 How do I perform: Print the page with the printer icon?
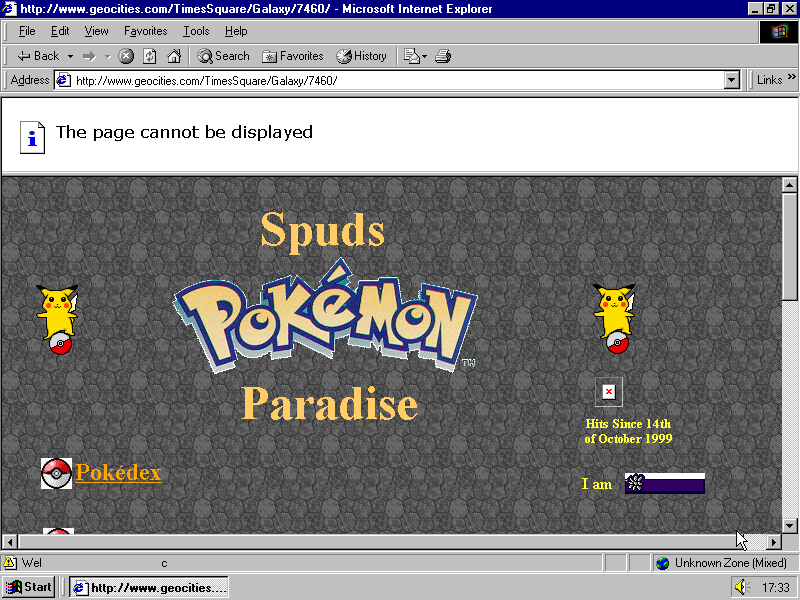click(443, 56)
